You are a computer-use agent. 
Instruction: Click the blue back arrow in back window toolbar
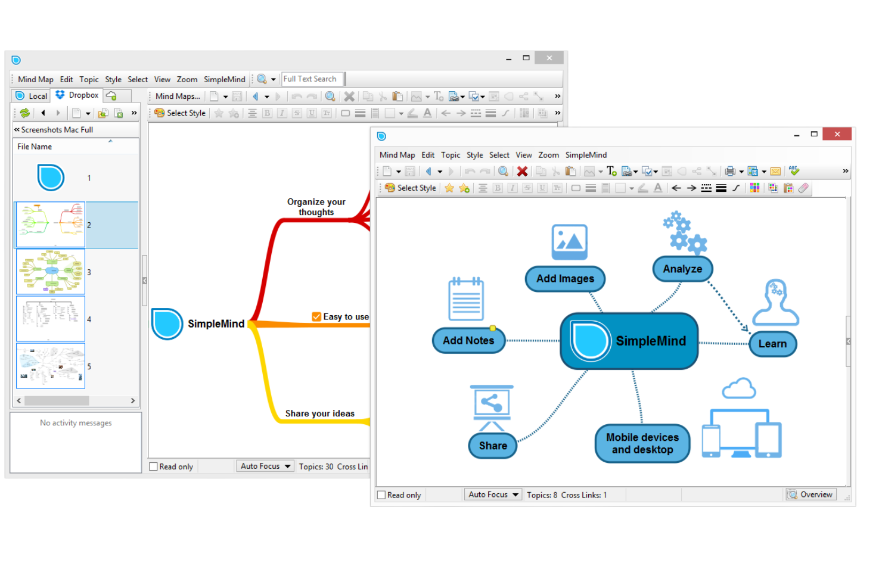[255, 96]
